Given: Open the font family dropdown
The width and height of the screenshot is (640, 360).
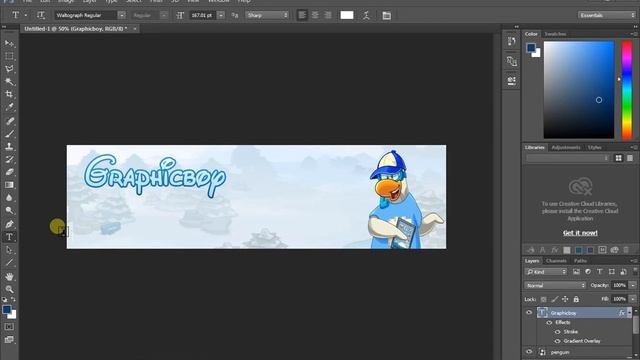Looking at the screenshot, I should (x=121, y=15).
